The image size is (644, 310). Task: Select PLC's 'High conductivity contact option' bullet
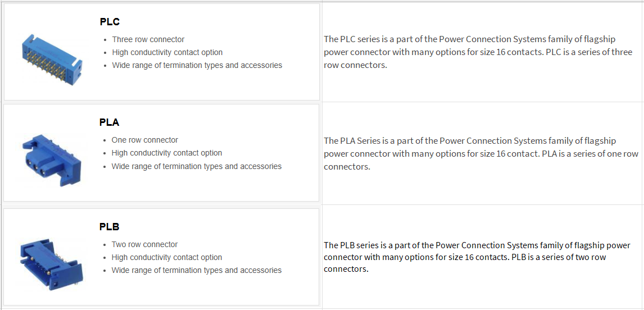pyautogui.click(x=167, y=52)
